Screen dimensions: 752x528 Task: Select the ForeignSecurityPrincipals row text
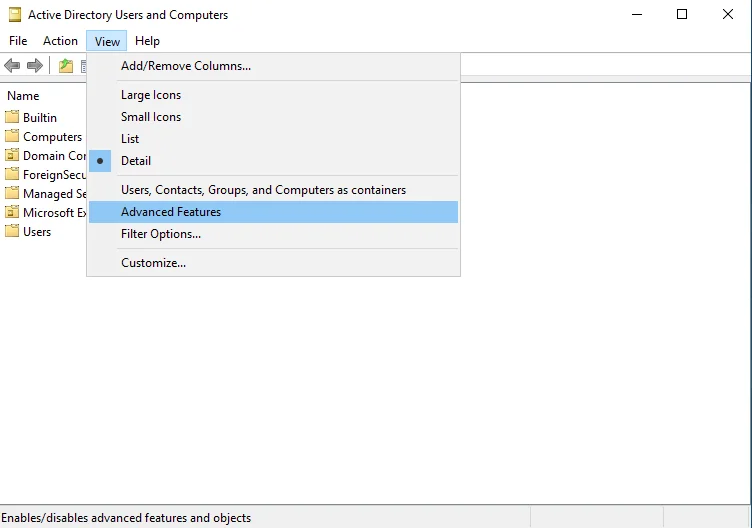tap(55, 175)
